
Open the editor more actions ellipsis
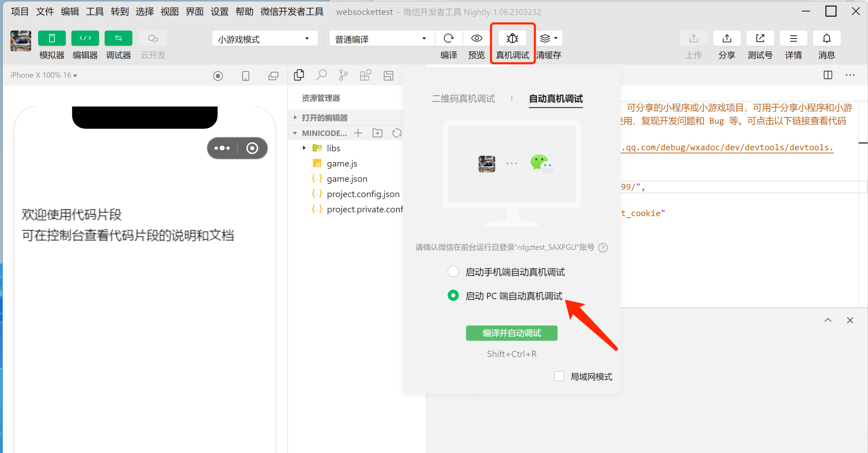coord(850,75)
